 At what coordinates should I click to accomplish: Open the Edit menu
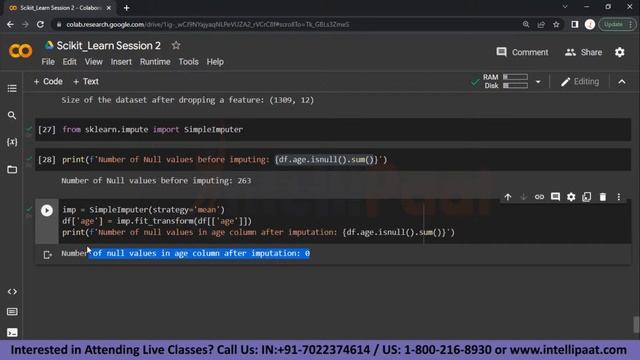pos(69,62)
